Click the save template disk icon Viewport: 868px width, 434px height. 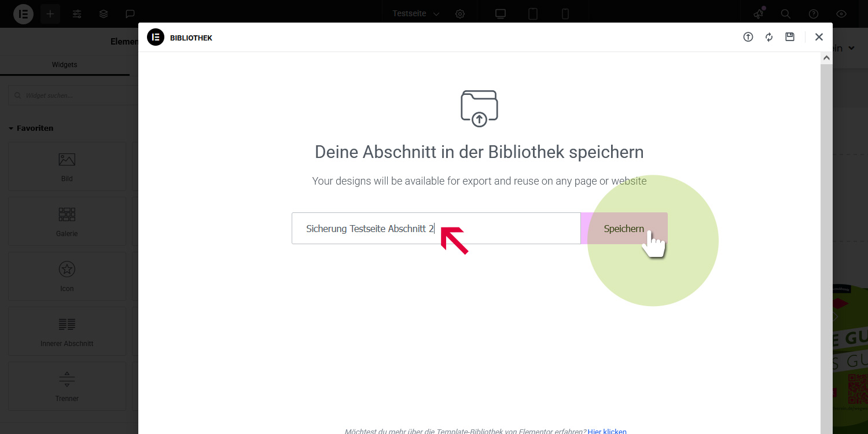790,37
